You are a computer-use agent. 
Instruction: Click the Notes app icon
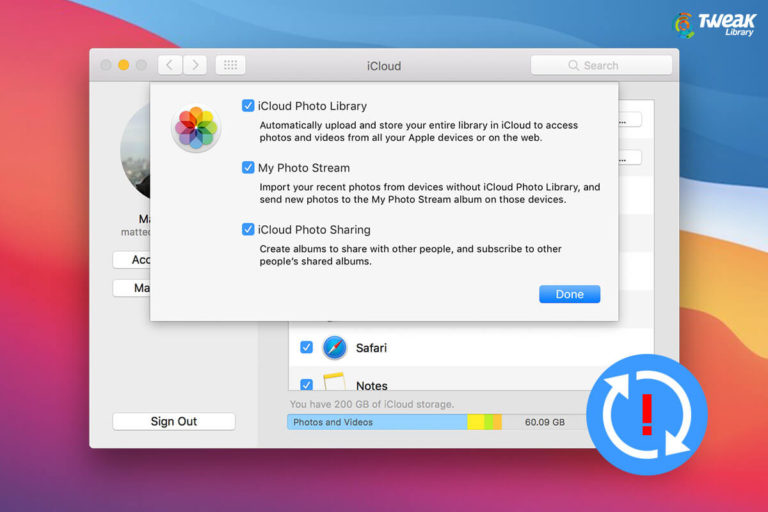(335, 381)
